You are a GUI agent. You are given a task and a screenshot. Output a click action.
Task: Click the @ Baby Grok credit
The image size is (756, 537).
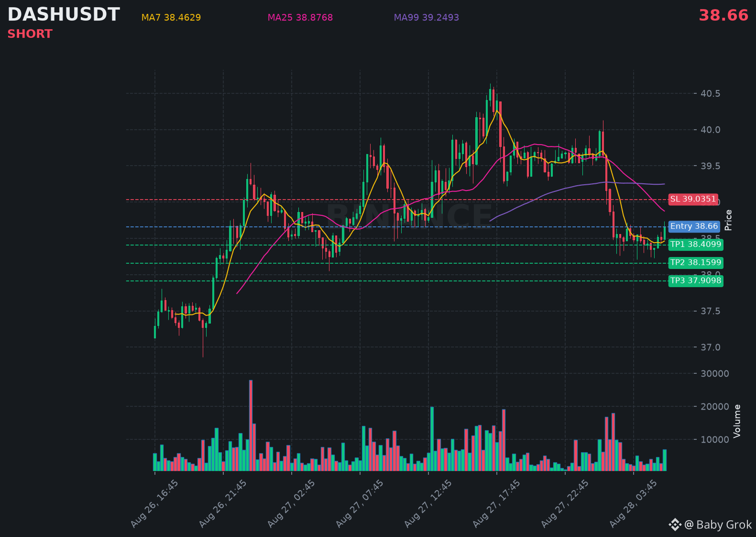point(718,525)
